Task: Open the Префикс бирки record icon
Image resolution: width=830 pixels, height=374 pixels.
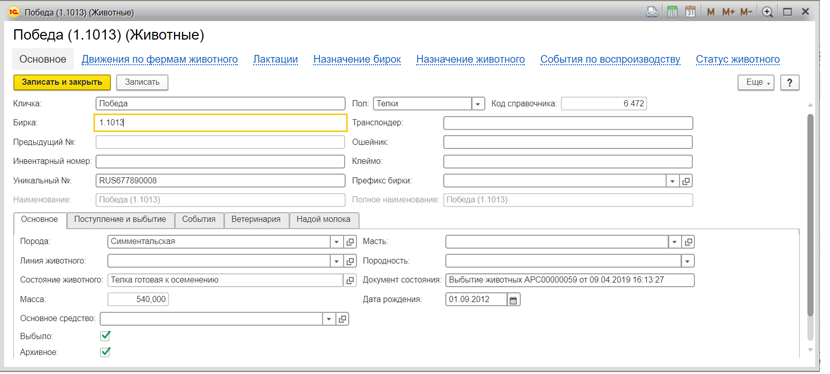Action: tap(686, 181)
